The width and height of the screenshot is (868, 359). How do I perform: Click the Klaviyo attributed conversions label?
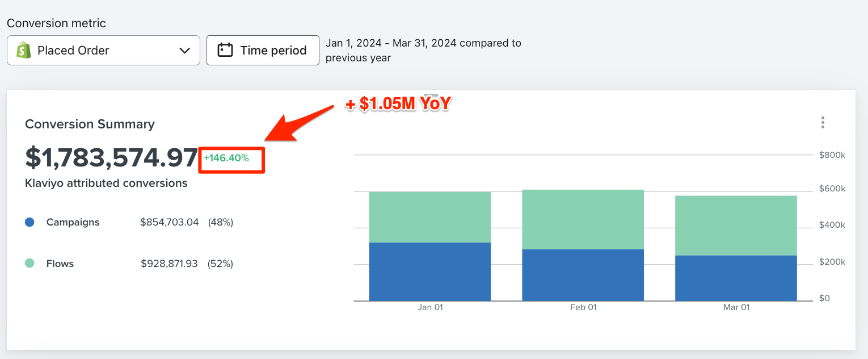106,183
